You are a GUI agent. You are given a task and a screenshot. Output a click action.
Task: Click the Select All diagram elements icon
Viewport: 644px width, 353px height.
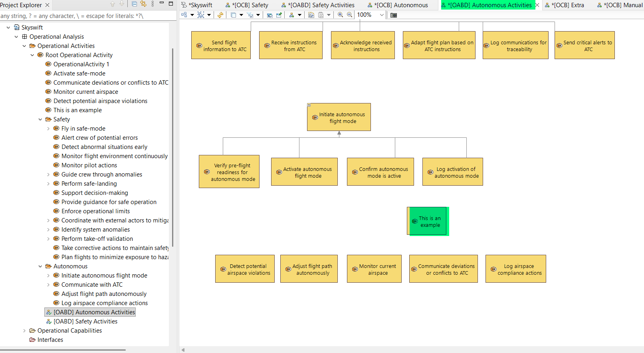coord(201,15)
